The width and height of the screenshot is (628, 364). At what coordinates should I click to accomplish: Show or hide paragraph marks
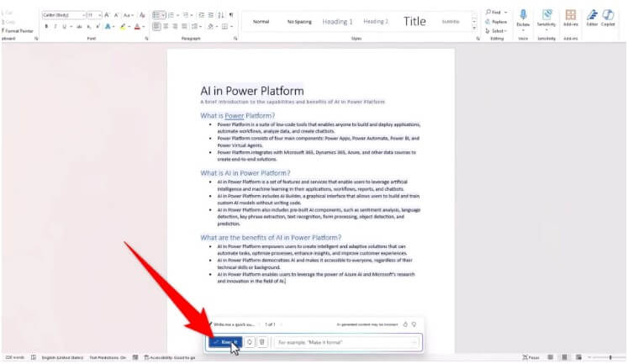click(231, 15)
